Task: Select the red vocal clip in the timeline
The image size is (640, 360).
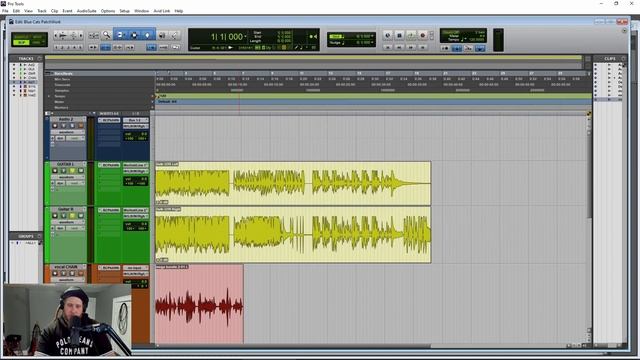Action: (199, 304)
